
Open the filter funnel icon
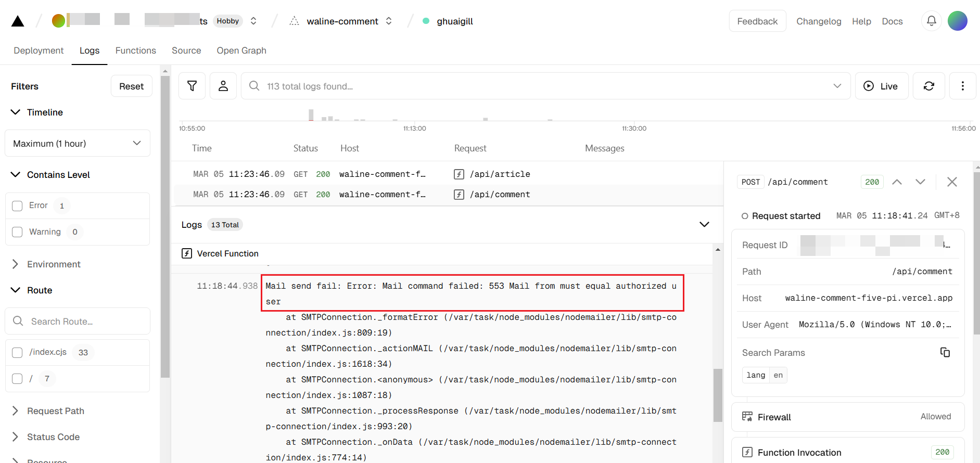[192, 86]
